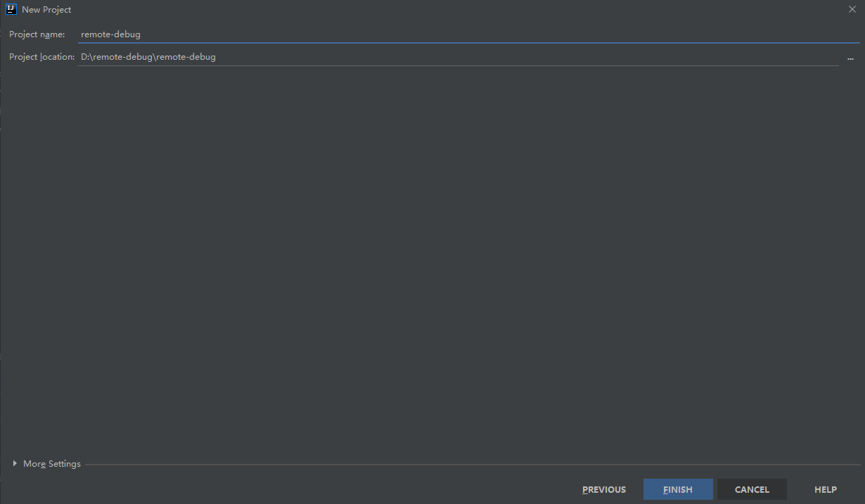Close the New Project window

852,9
